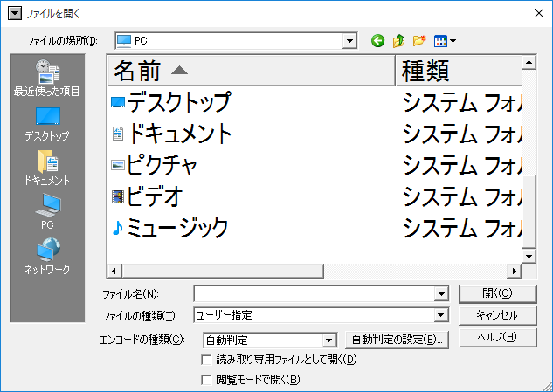Expand the エンコードの種類 combo box

(x=329, y=340)
